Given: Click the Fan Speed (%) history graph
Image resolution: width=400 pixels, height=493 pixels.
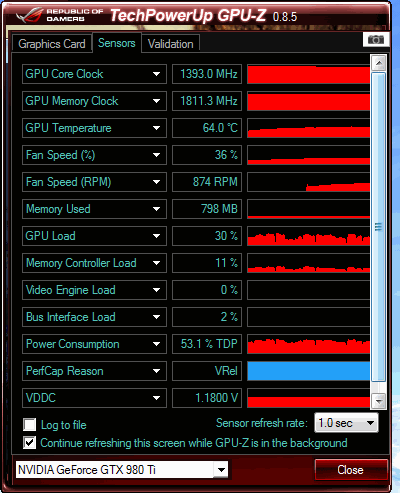Looking at the screenshot, I should (309, 155).
